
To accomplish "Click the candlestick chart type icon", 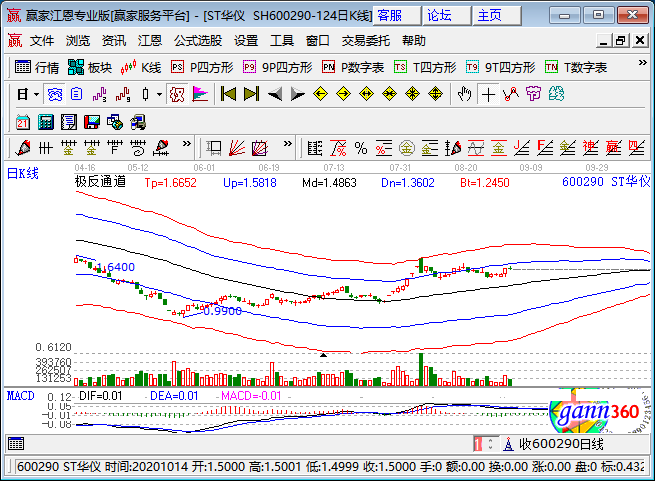I will (x=145, y=94).
